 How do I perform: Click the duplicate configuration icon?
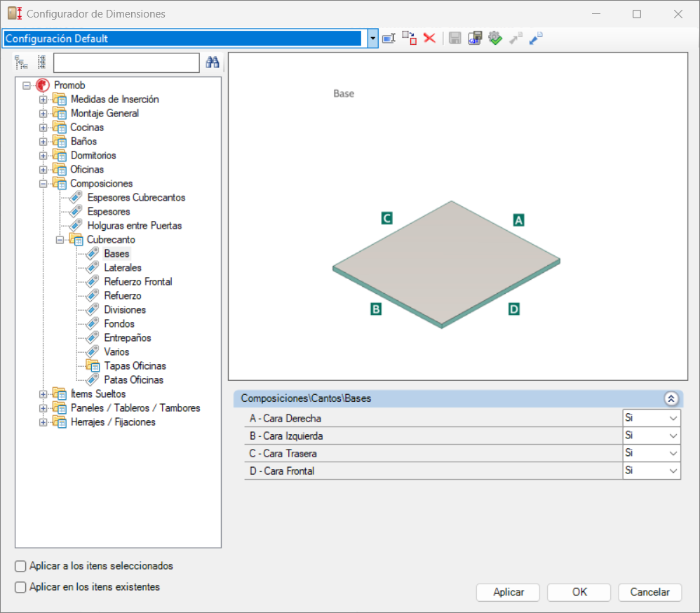[410, 39]
